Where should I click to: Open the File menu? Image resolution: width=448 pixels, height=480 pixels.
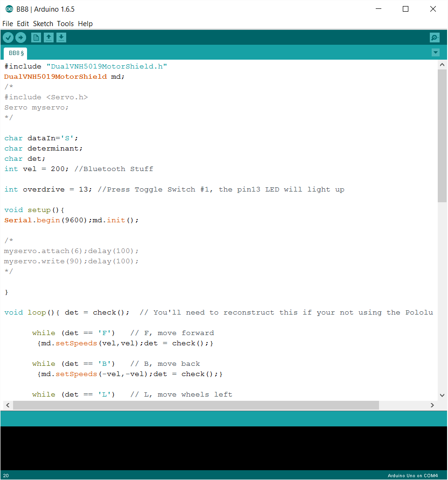[x=7, y=23]
